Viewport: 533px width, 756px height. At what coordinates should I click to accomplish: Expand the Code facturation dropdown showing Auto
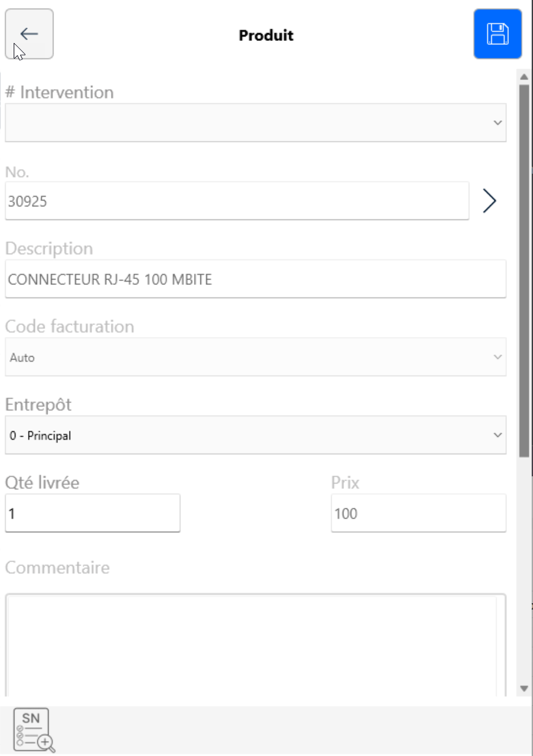pyautogui.click(x=256, y=357)
